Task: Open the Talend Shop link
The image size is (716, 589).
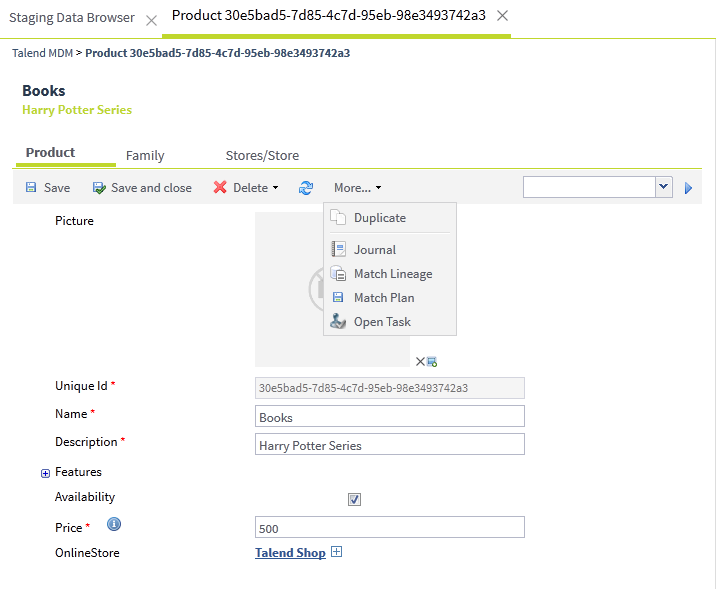Action: pyautogui.click(x=290, y=553)
